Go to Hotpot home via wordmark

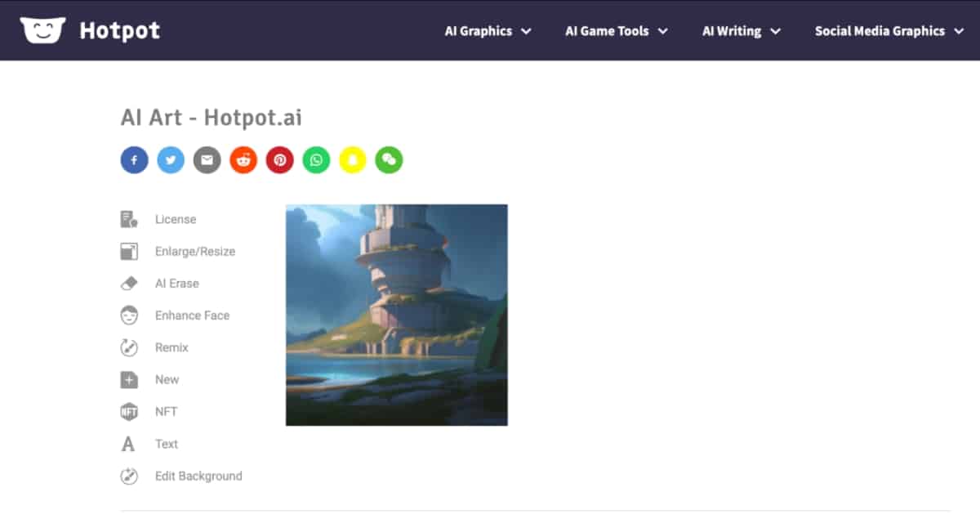120,31
